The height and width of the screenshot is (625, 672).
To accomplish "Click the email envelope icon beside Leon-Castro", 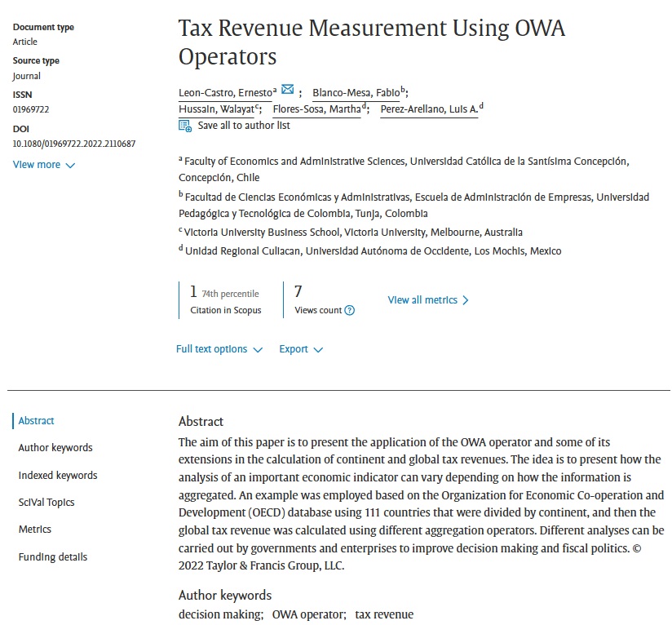I will (x=287, y=90).
